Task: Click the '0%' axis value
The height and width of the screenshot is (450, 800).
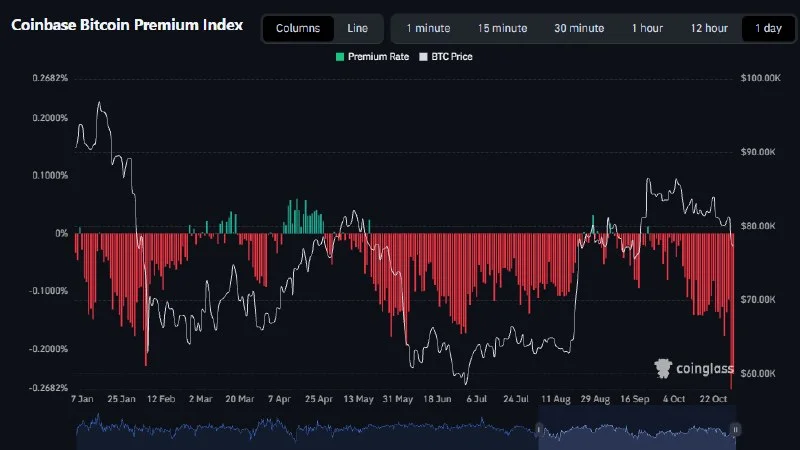Action: click(x=62, y=233)
